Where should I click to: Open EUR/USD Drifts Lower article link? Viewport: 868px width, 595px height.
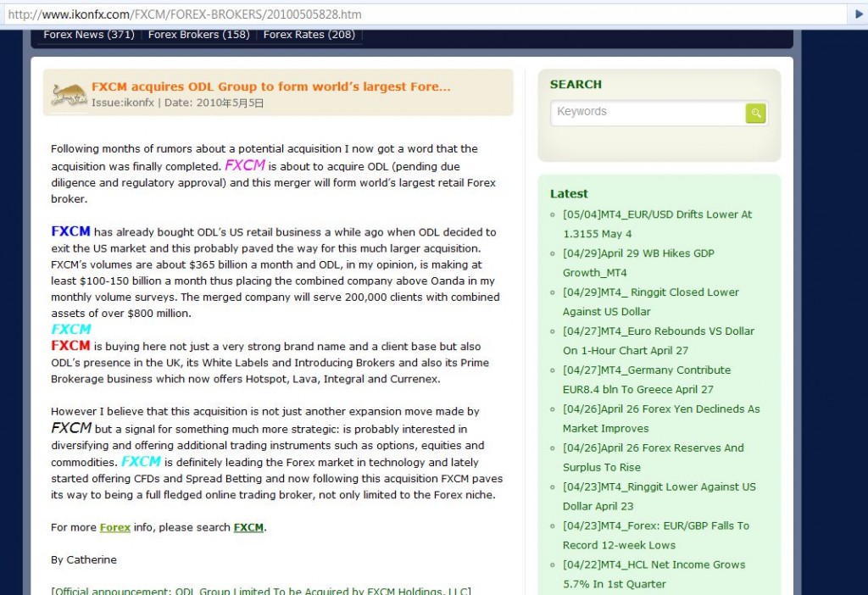657,224
